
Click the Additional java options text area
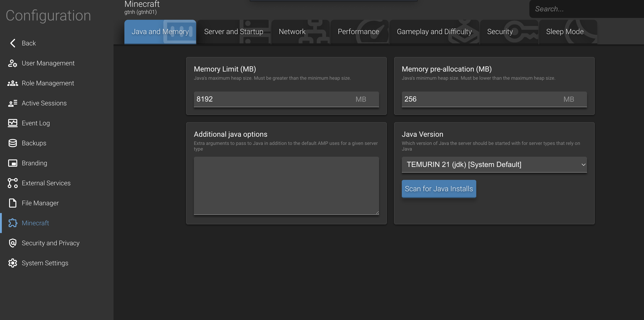click(x=286, y=186)
